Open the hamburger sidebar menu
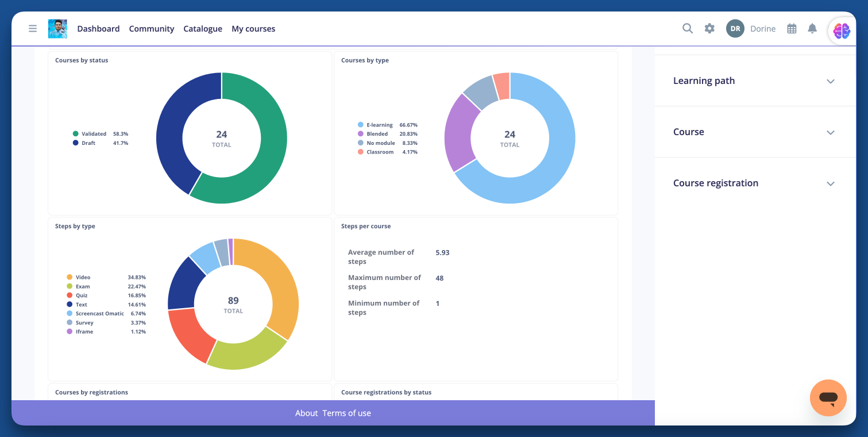 (33, 29)
